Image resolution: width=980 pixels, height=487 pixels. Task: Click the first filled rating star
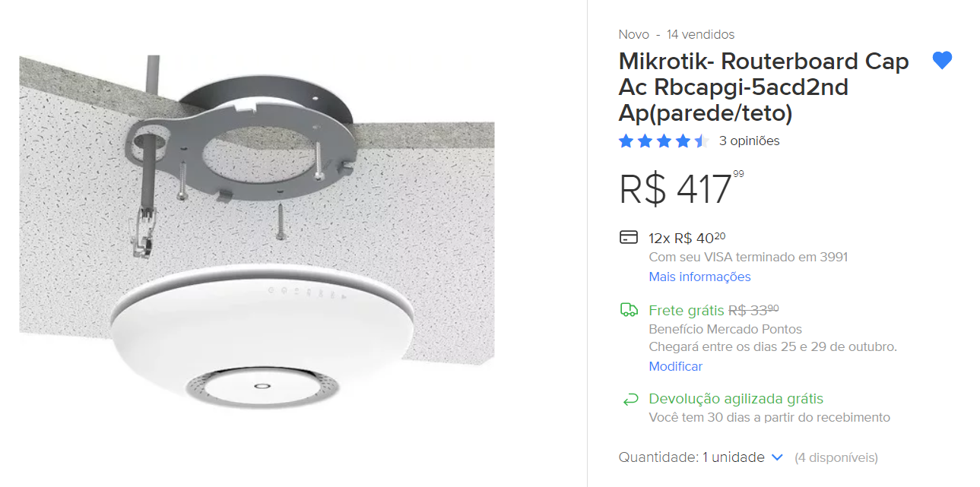(626, 141)
